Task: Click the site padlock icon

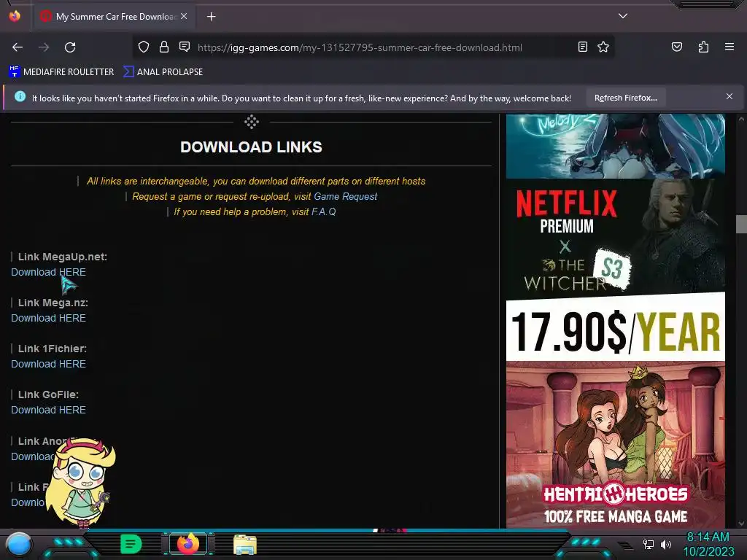Action: [164, 47]
